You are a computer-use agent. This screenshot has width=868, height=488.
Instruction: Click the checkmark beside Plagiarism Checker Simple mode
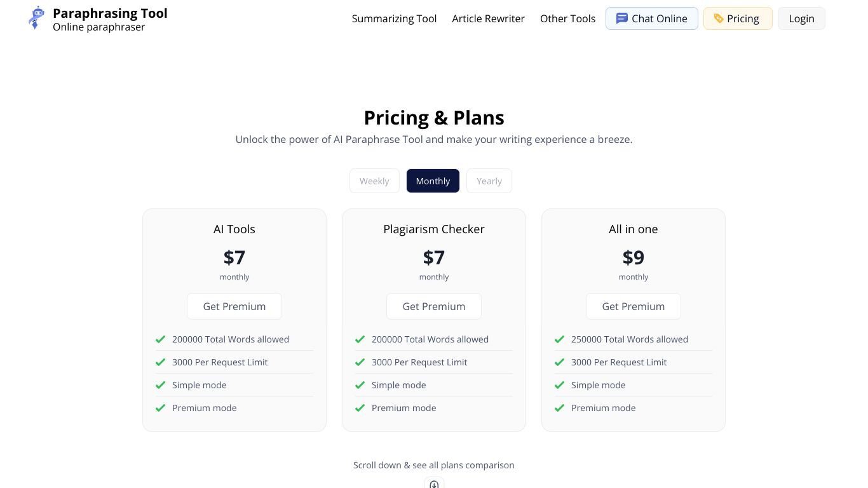(360, 385)
